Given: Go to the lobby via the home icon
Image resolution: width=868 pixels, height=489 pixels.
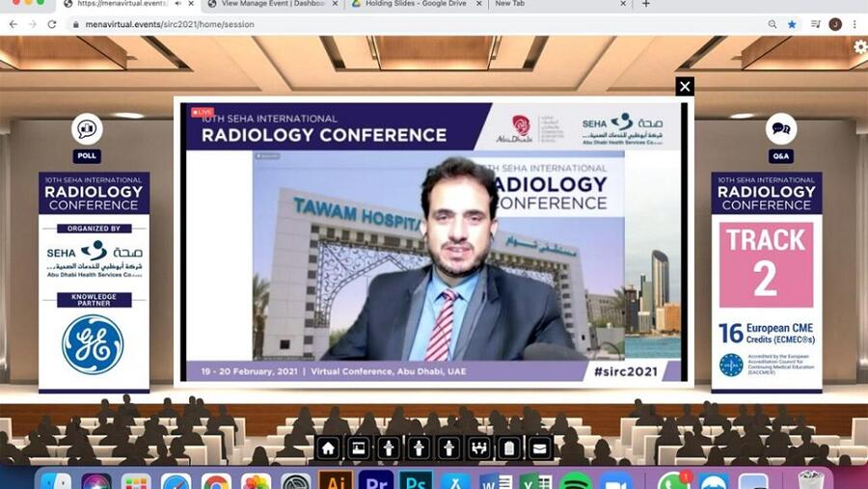Looking at the screenshot, I should click(x=328, y=448).
